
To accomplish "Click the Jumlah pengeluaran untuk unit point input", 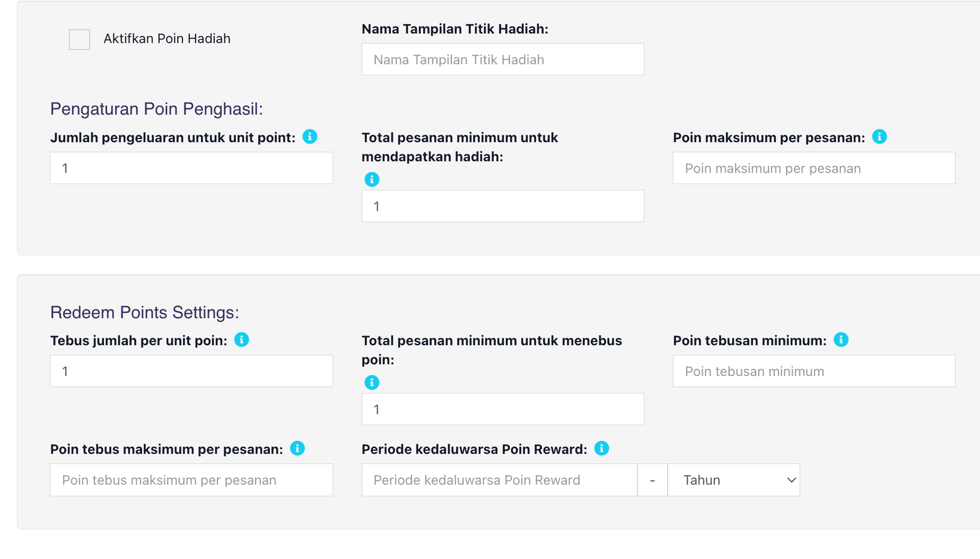I will pos(191,168).
